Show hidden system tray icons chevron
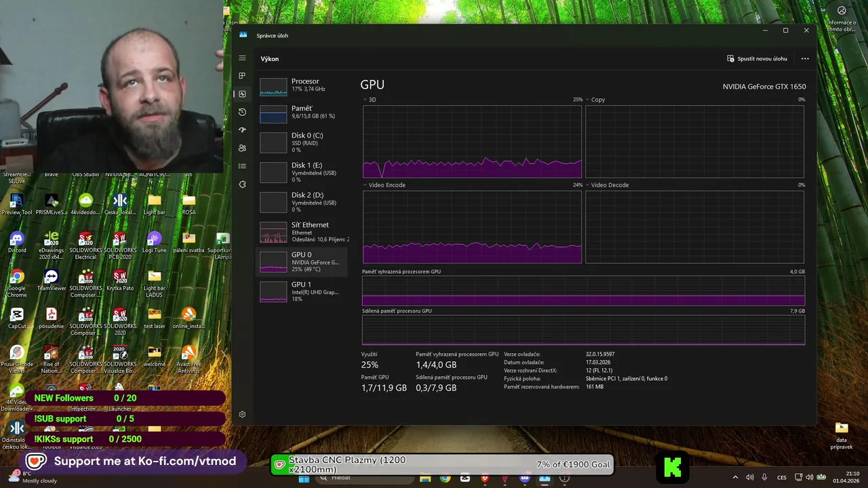Image resolution: width=868 pixels, height=488 pixels. pos(735,477)
